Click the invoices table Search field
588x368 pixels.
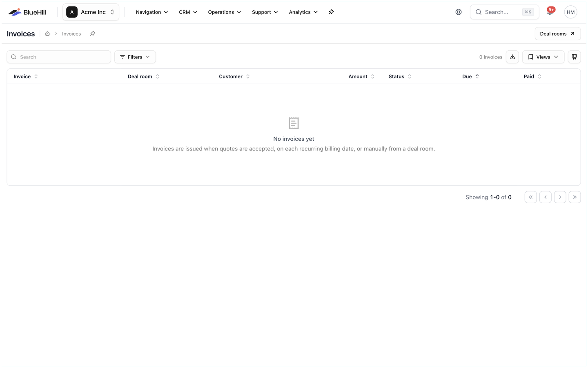pyautogui.click(x=59, y=57)
